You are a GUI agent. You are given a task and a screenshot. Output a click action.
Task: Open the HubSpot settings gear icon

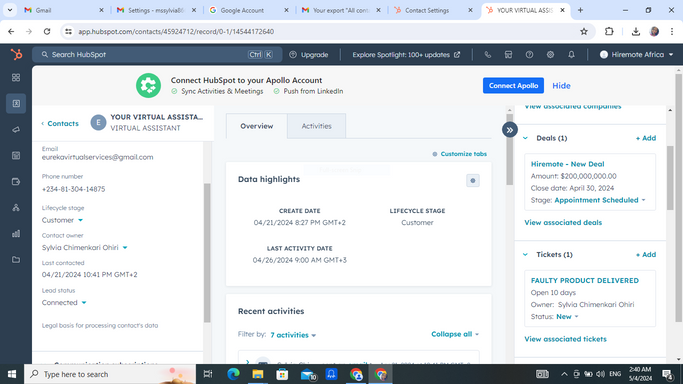point(550,54)
